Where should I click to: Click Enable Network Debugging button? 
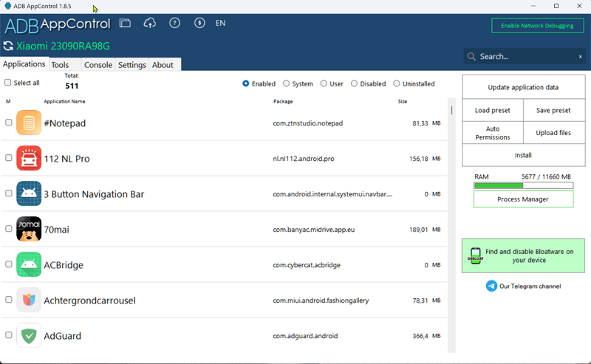tap(537, 26)
